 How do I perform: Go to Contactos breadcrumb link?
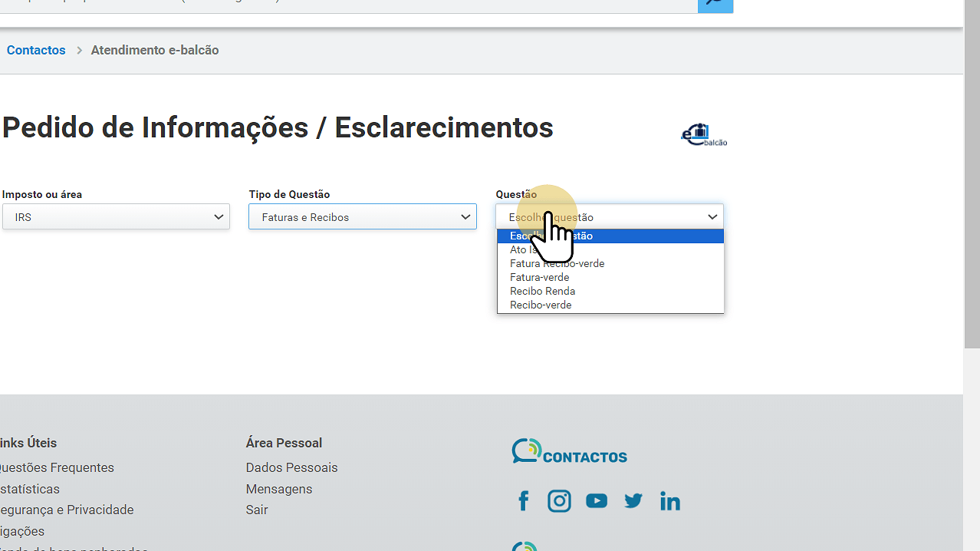[x=36, y=50]
